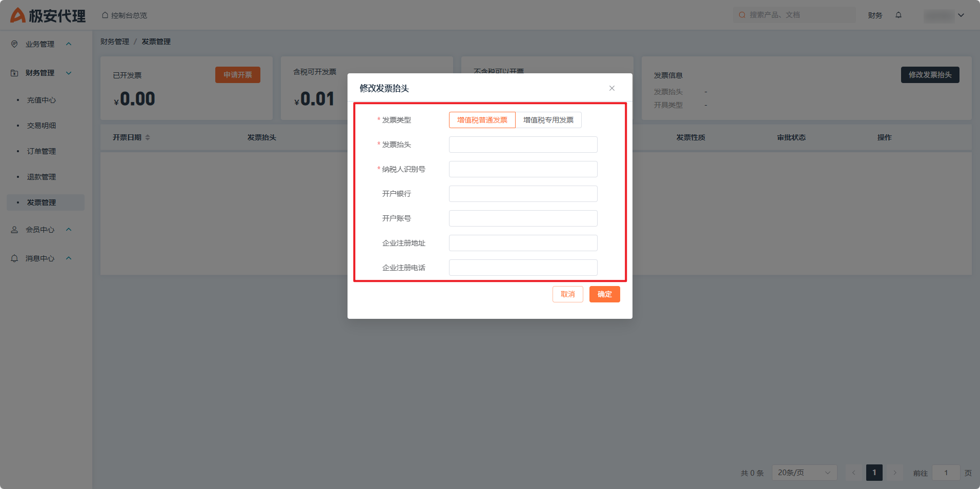Select 增值税专用发票 invoice type
This screenshot has width=980, height=489.
[x=548, y=120]
